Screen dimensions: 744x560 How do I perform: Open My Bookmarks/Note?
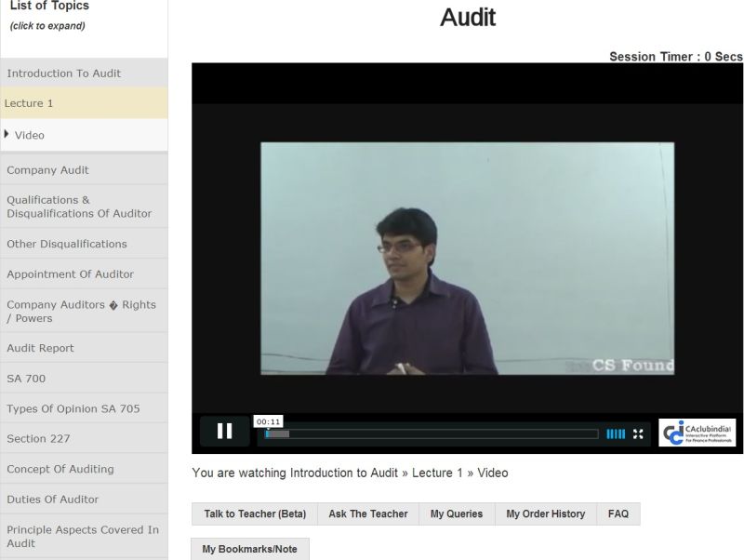coord(249,549)
